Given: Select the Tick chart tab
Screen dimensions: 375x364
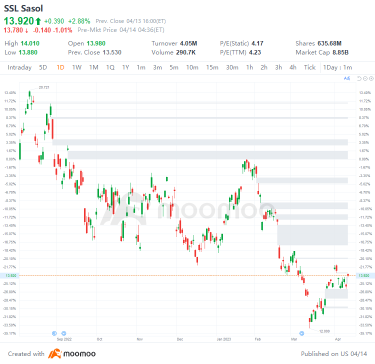Looking at the screenshot, I should click(x=309, y=68).
